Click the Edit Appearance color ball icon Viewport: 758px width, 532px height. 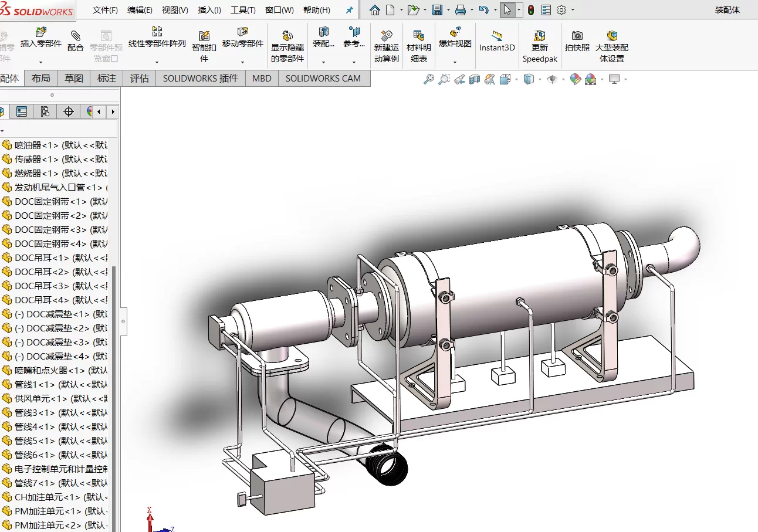(x=575, y=79)
